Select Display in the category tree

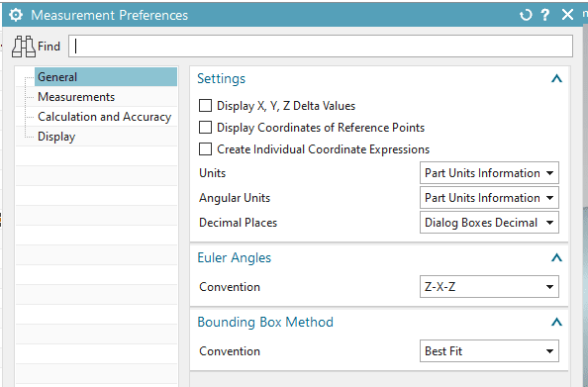56,137
